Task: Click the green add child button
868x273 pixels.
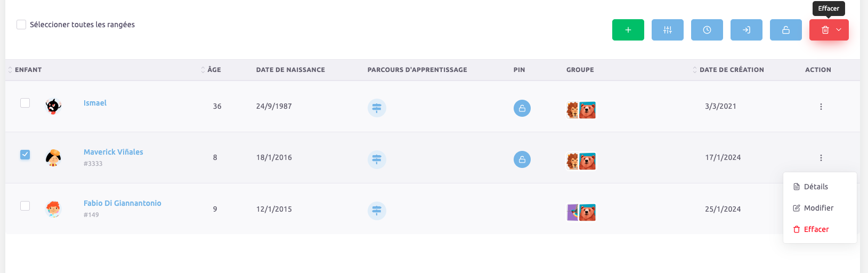Action: coord(628,30)
